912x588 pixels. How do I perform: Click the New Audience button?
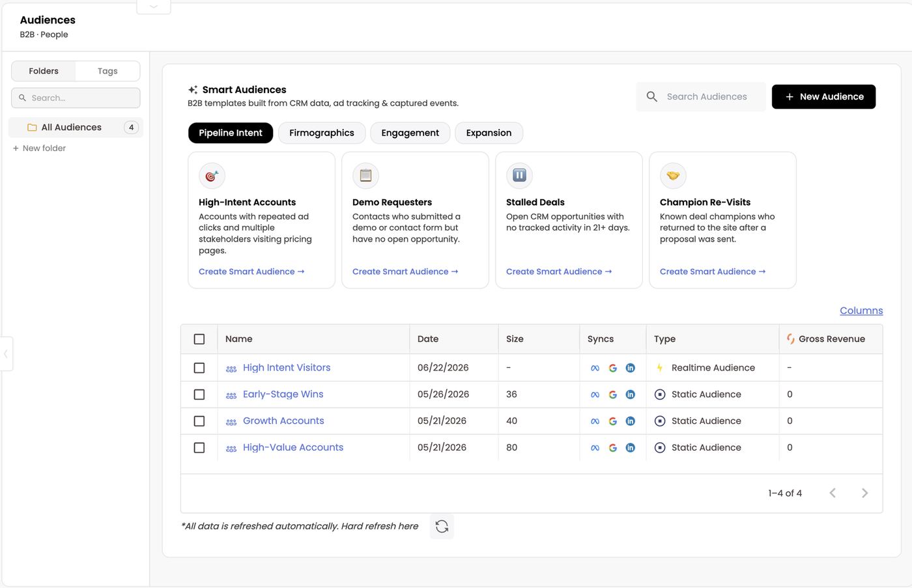(824, 96)
